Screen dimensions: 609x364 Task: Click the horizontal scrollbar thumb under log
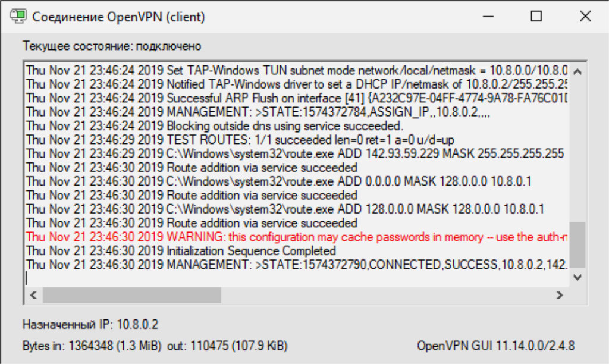tap(131, 294)
